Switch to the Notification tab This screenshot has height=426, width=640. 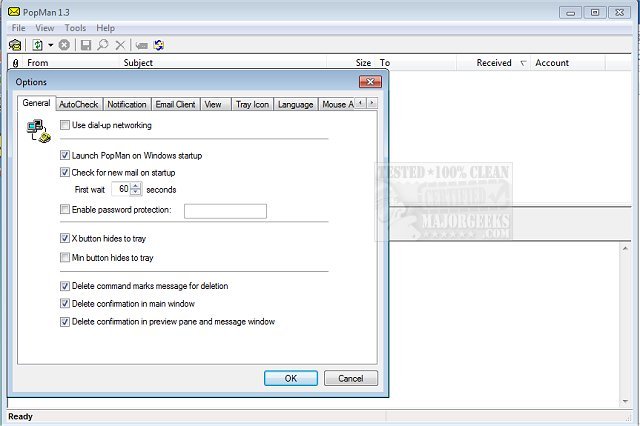click(127, 104)
